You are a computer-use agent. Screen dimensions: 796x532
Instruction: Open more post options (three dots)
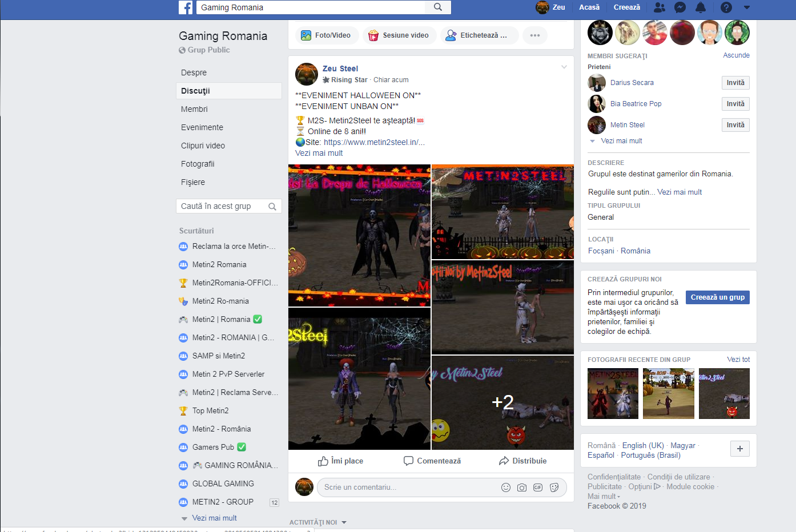pyautogui.click(x=535, y=35)
